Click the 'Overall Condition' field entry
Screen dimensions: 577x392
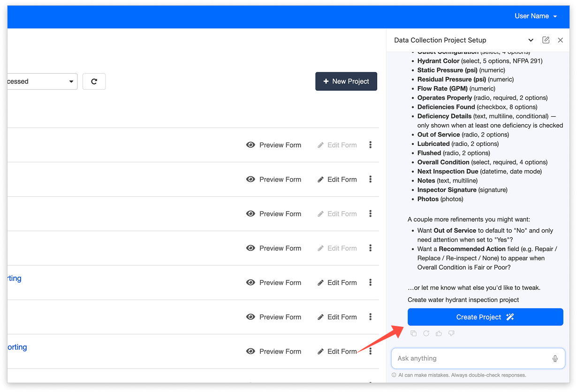tap(482, 162)
